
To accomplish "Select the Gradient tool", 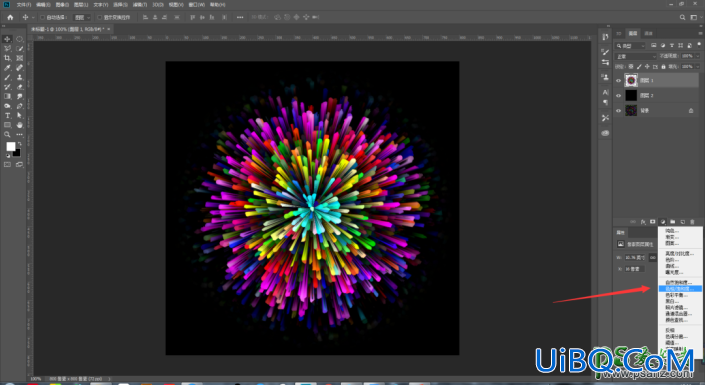I will click(x=7, y=96).
